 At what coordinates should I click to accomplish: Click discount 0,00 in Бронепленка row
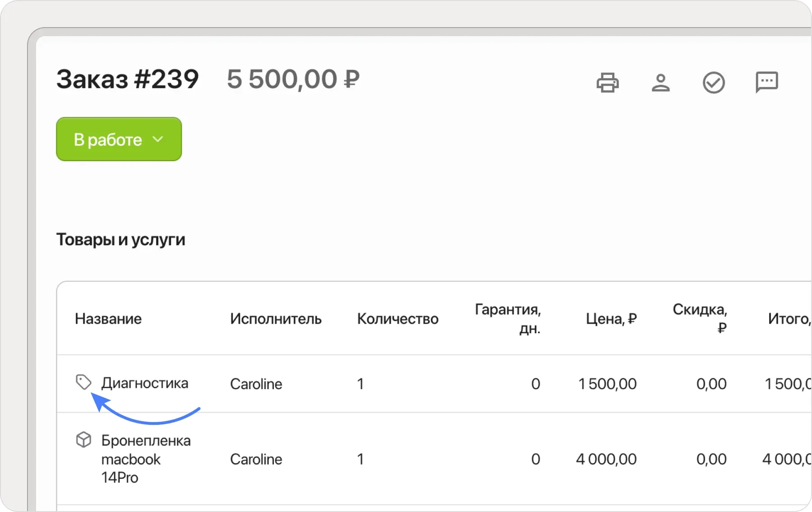[711, 459]
